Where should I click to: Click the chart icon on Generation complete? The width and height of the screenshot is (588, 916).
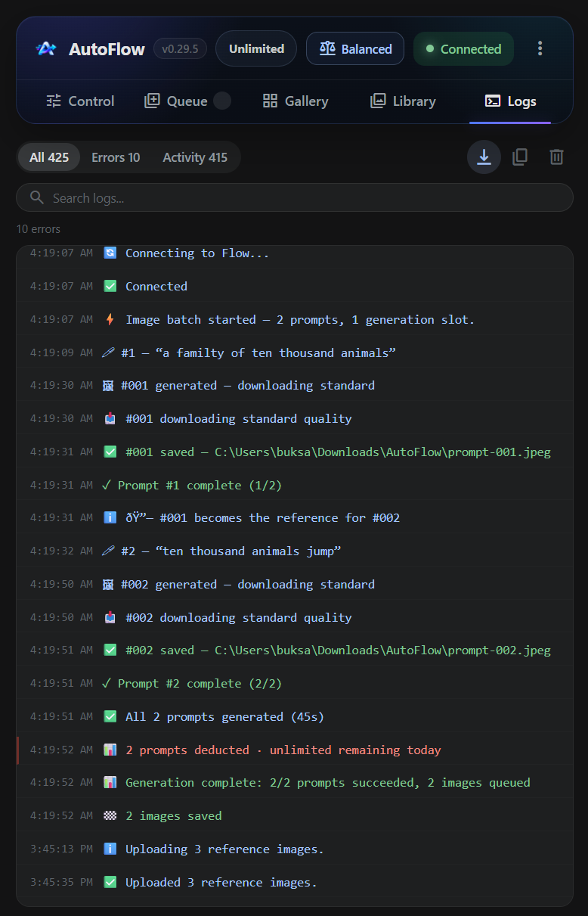tap(110, 782)
